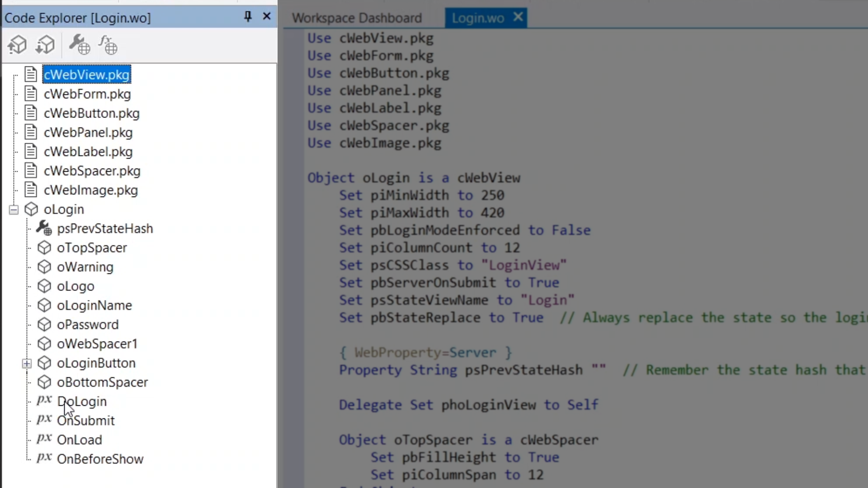Close the Code Explorer panel

click(267, 17)
